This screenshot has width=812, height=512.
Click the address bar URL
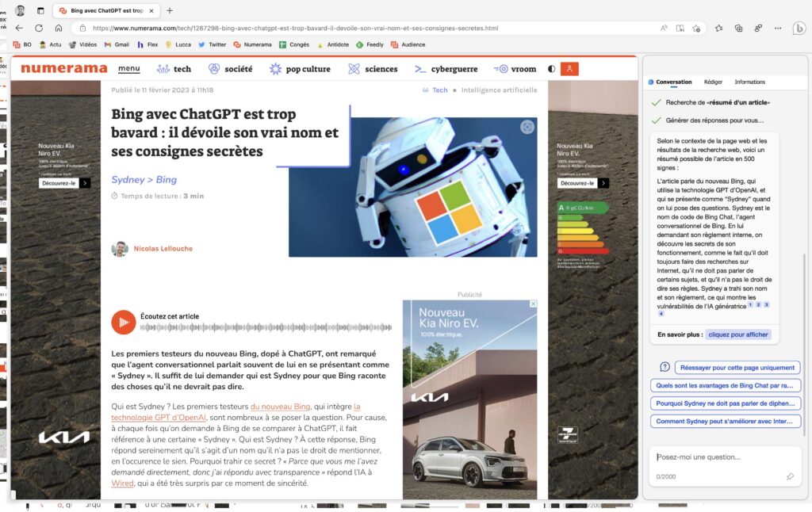point(295,28)
